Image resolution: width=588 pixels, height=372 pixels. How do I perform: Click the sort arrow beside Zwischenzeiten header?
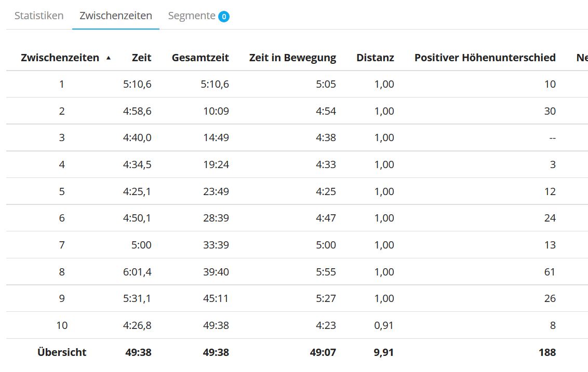108,58
